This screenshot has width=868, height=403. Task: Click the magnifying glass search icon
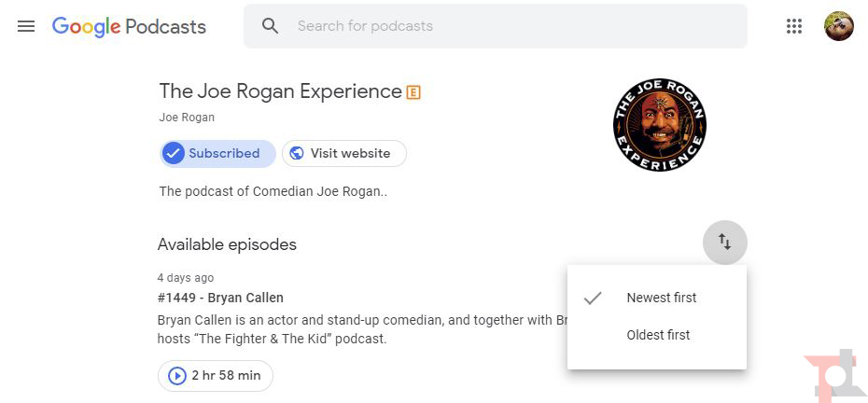(271, 26)
